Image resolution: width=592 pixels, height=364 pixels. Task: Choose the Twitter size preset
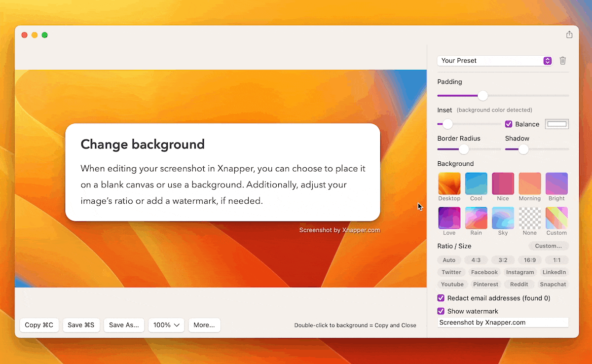click(x=451, y=272)
